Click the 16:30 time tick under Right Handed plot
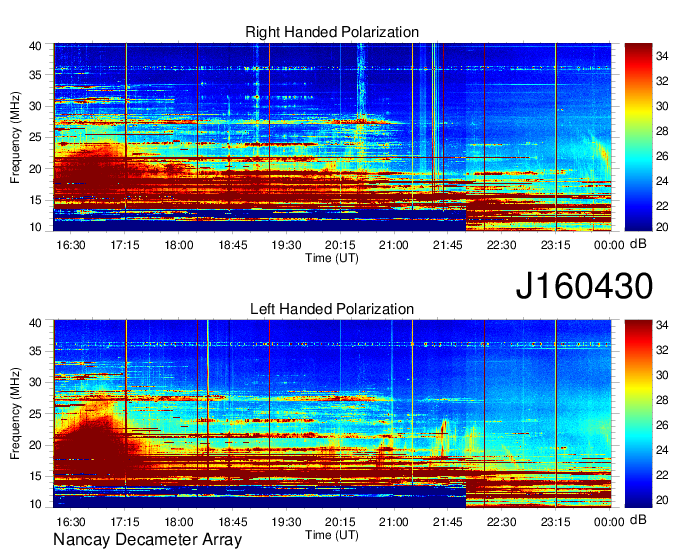 [71, 245]
